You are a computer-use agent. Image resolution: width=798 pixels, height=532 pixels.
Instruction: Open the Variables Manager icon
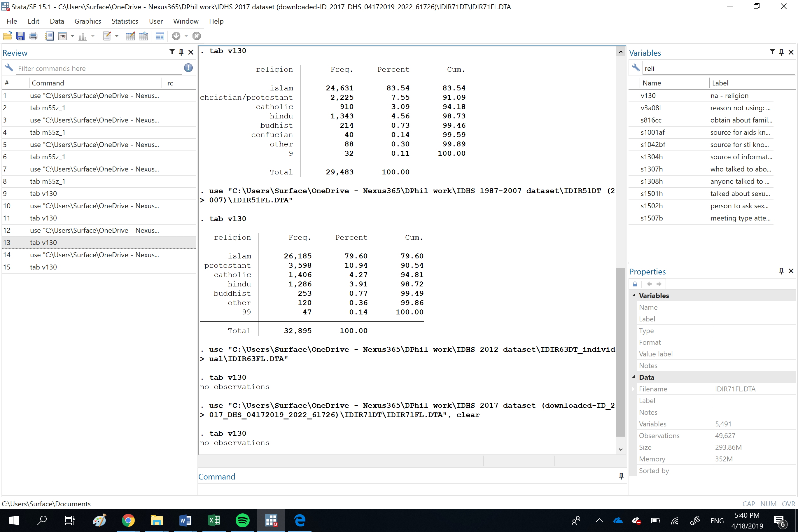pos(160,36)
